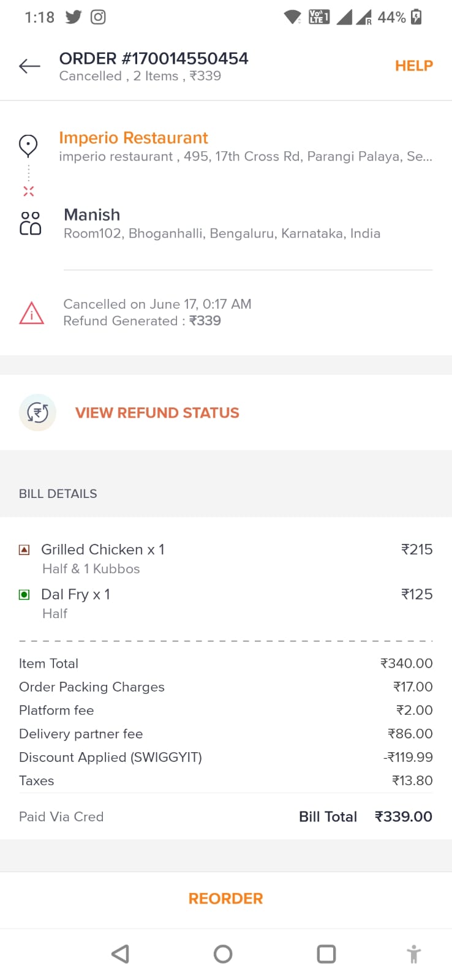Tap the green veg marker beside Dal Fry
Viewport: 452px width, 980px height.
pyautogui.click(x=24, y=595)
